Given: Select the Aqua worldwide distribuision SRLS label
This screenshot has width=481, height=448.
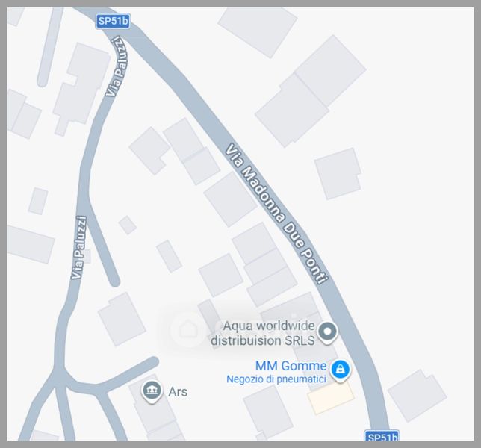Looking at the screenshot, I should (263, 333).
